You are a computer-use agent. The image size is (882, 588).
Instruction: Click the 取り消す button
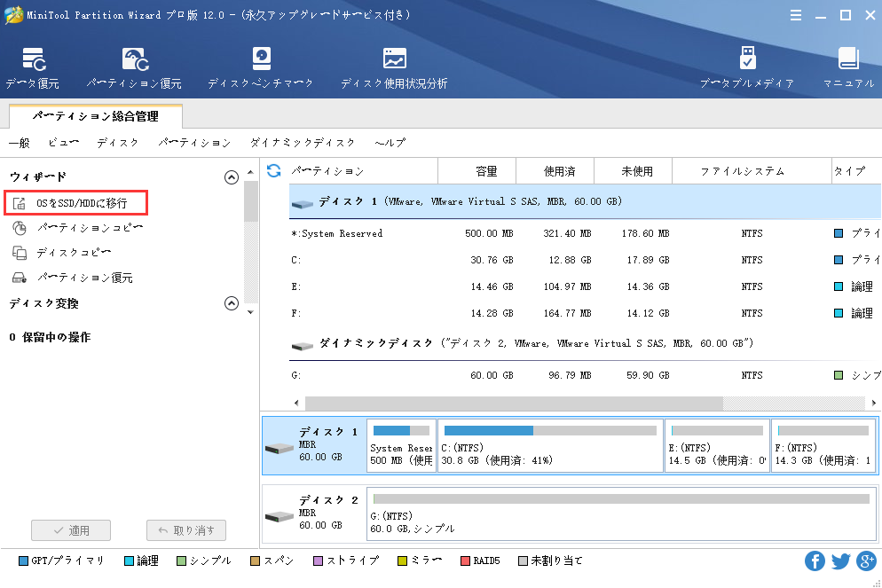pos(186,530)
